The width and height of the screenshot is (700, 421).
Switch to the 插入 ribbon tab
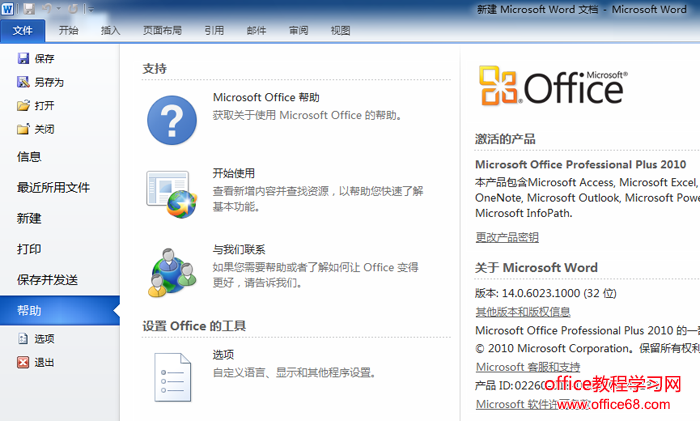click(110, 30)
